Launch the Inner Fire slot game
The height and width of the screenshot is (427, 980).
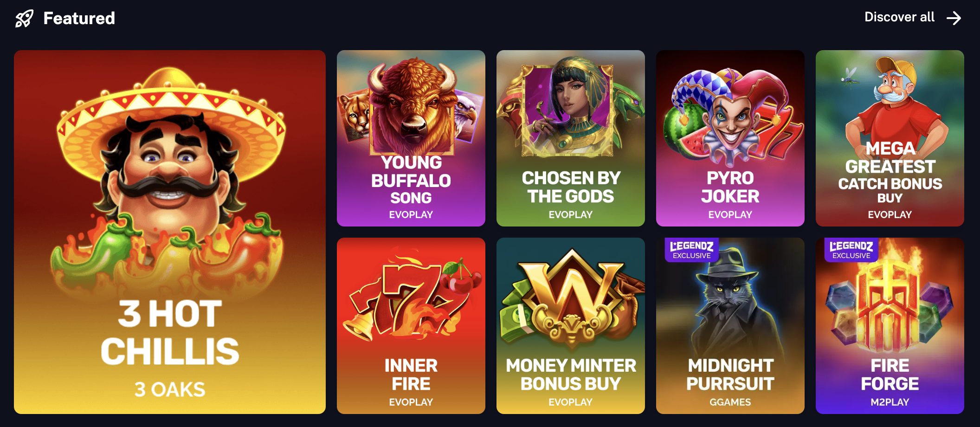(411, 326)
